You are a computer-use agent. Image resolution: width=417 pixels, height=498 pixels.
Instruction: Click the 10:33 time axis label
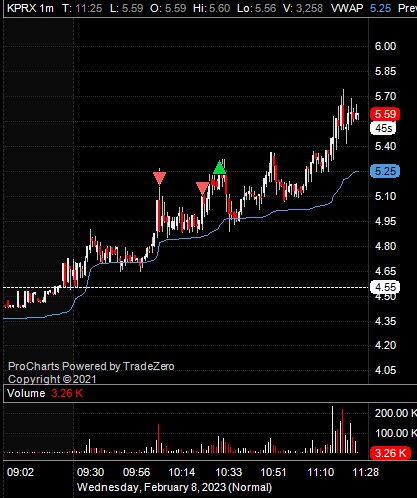(229, 472)
